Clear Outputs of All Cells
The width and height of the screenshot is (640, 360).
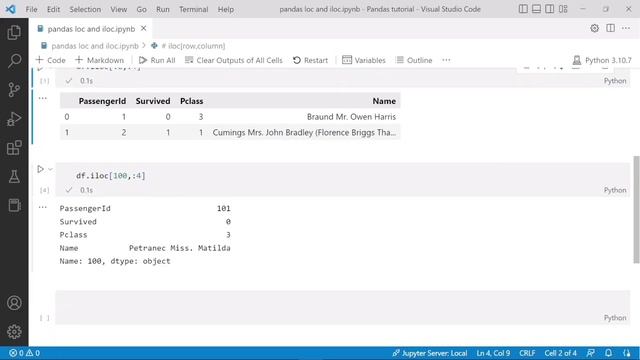(x=233, y=60)
